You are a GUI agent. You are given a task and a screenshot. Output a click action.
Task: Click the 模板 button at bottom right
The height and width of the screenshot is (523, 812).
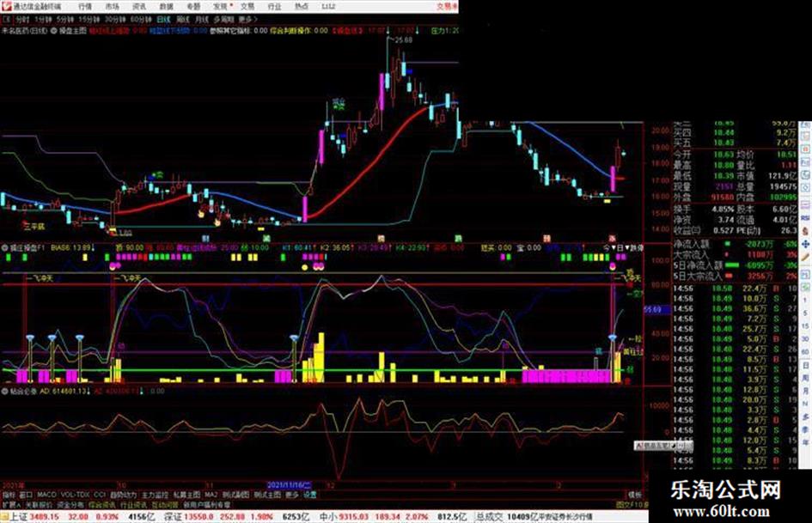pos(635,495)
